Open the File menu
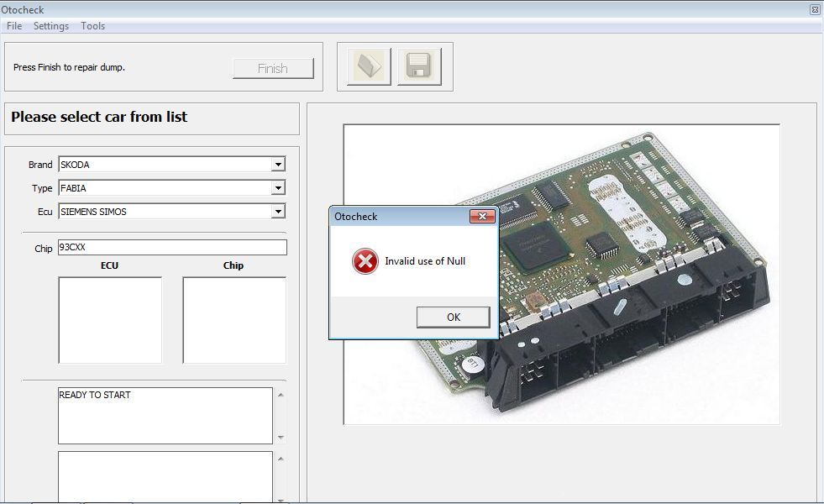Image resolution: width=824 pixels, height=504 pixels. pyautogui.click(x=14, y=26)
